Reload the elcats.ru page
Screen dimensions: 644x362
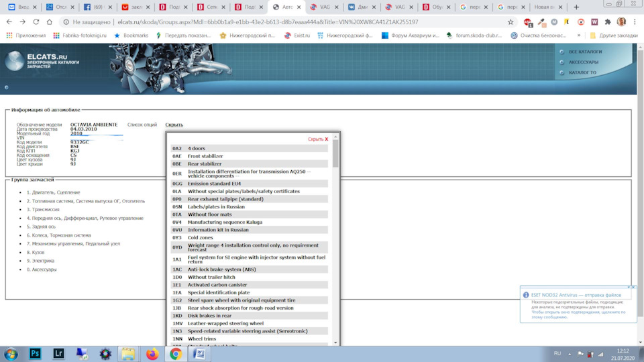point(36,21)
